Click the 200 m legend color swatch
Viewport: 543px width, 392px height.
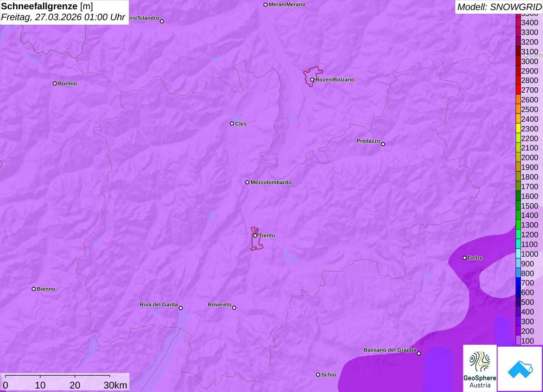(518, 331)
